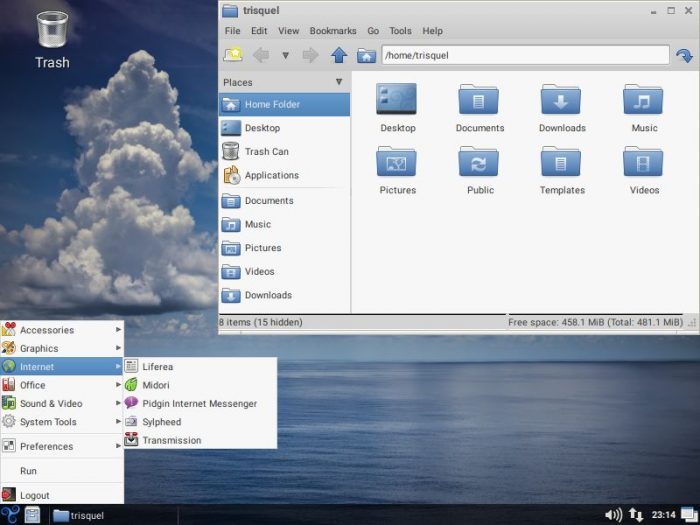Click the new folder toolbar icon

click(x=233, y=55)
